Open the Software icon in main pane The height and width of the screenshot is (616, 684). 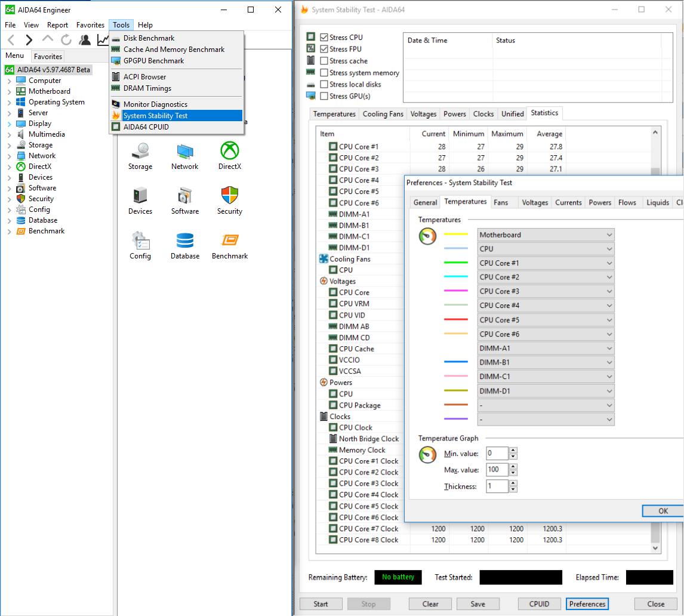(x=184, y=201)
